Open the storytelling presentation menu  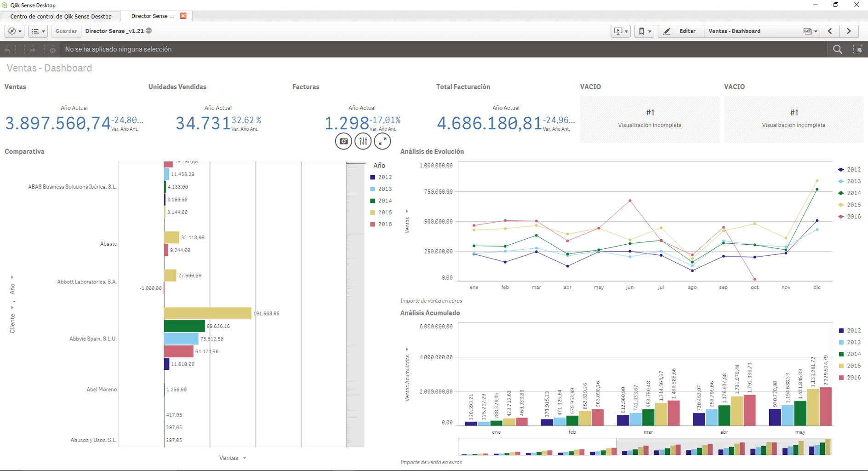pos(621,31)
